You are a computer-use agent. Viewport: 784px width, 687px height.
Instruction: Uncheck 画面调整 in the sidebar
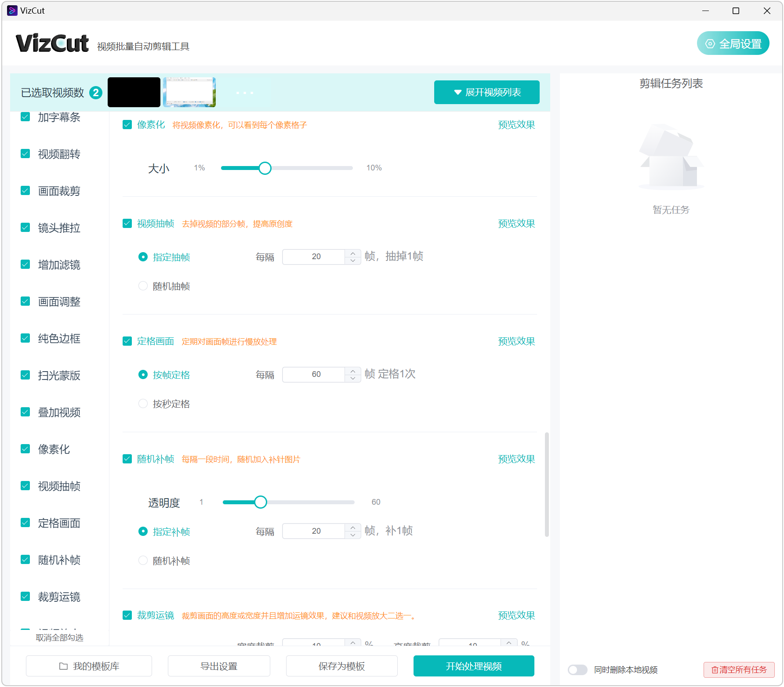click(25, 301)
